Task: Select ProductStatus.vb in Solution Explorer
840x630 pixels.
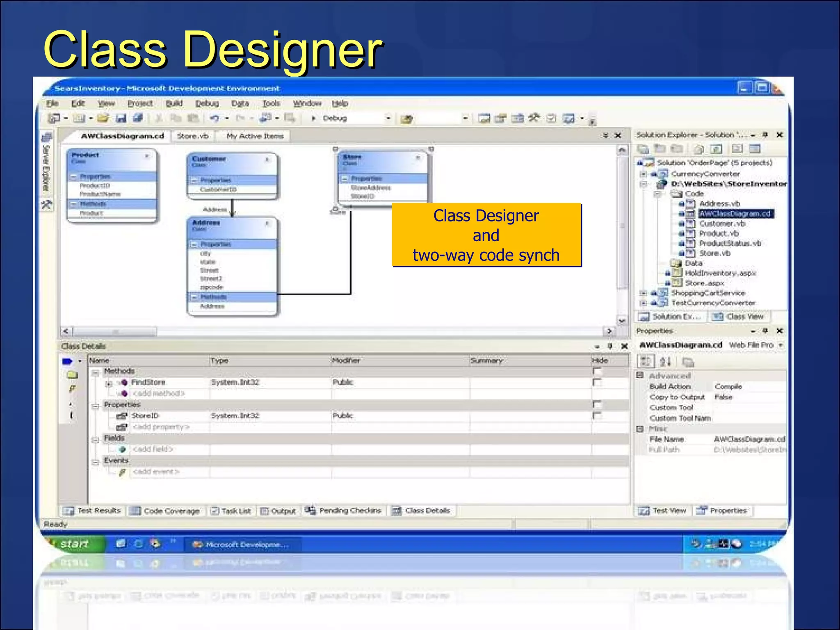Action: click(x=730, y=243)
